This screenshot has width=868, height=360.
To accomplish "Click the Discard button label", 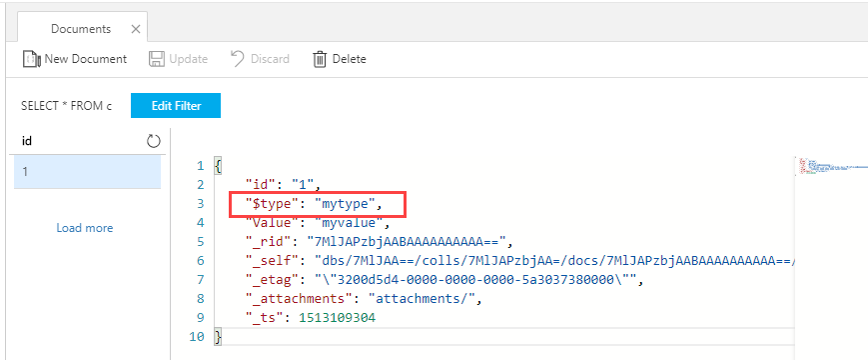I will (270, 59).
